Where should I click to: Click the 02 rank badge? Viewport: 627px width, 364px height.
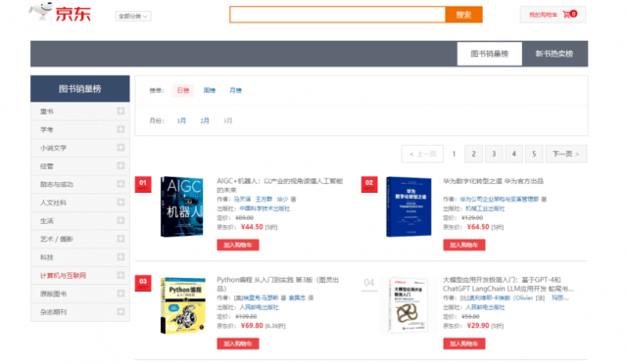[369, 184]
